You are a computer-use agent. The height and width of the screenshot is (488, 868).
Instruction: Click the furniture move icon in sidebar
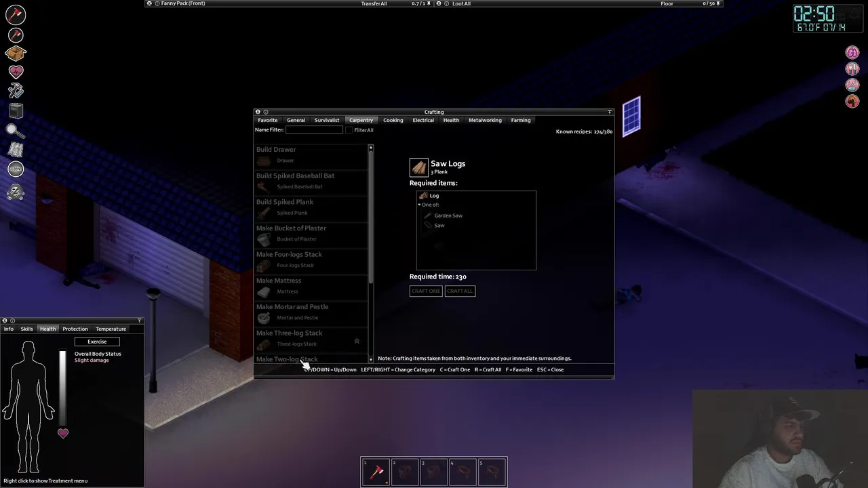pos(16,110)
